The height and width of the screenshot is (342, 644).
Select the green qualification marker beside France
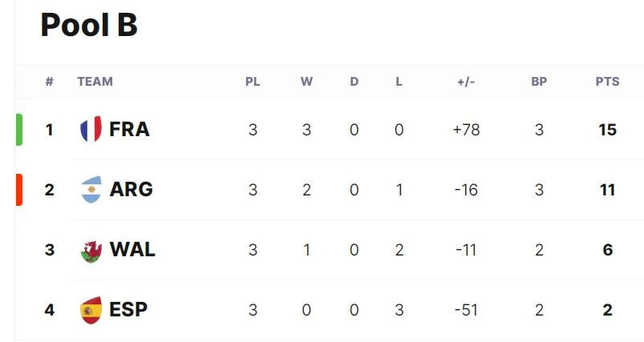19,130
